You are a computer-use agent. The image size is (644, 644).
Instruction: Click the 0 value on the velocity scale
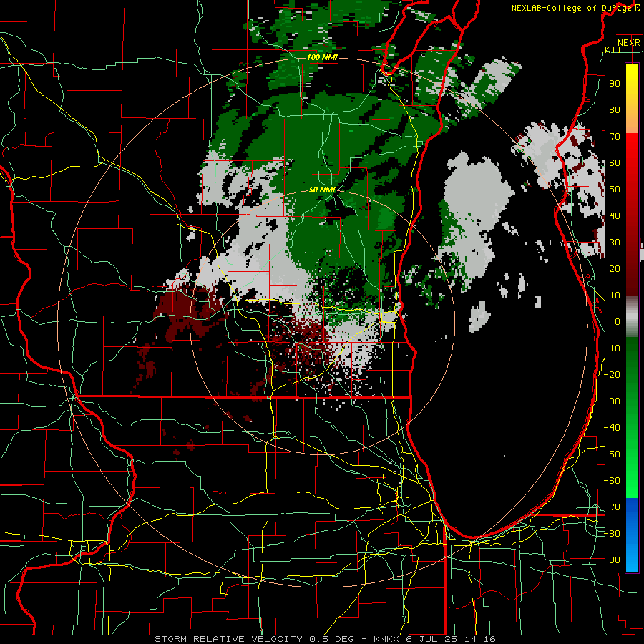[618, 321]
